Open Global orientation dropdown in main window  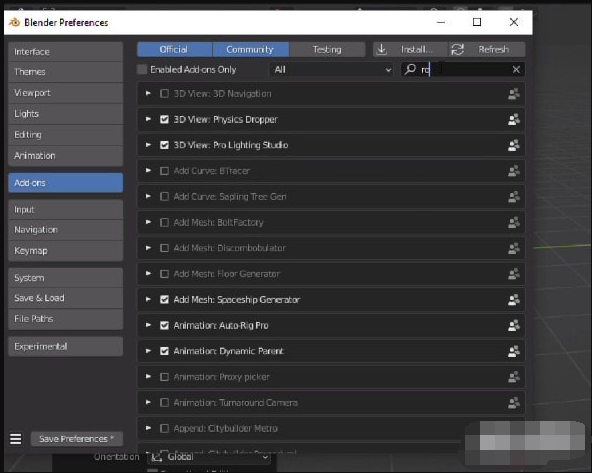tap(209, 457)
